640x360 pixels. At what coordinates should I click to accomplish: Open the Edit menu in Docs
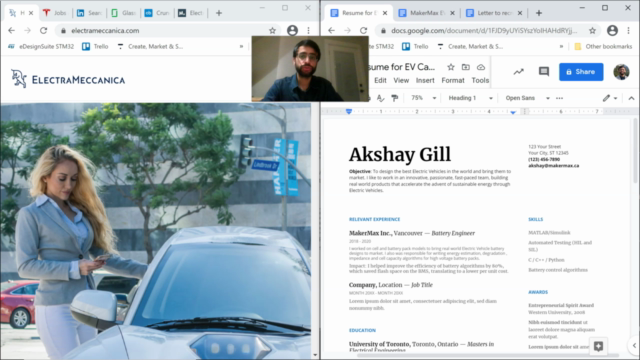[380, 80]
